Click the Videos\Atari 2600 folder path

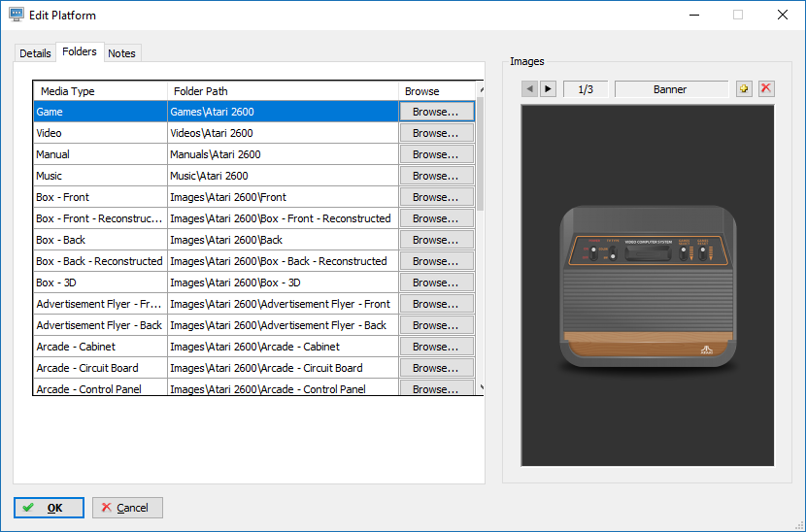tap(284, 133)
